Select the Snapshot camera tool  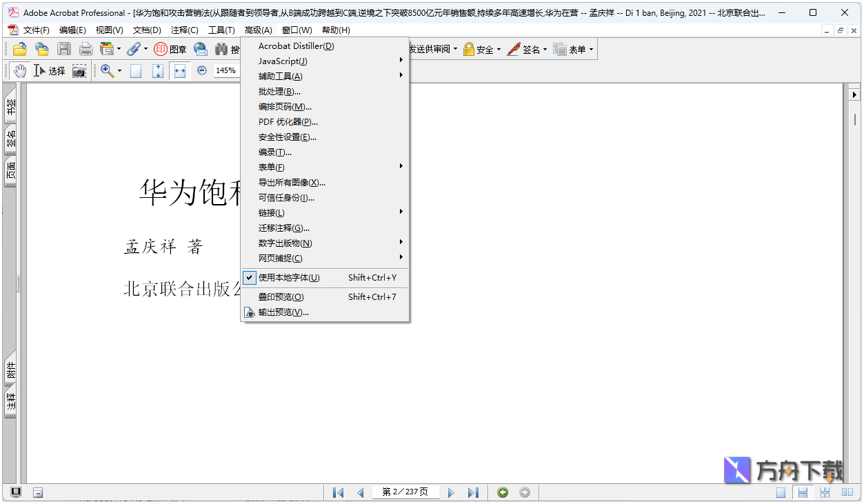tap(79, 70)
